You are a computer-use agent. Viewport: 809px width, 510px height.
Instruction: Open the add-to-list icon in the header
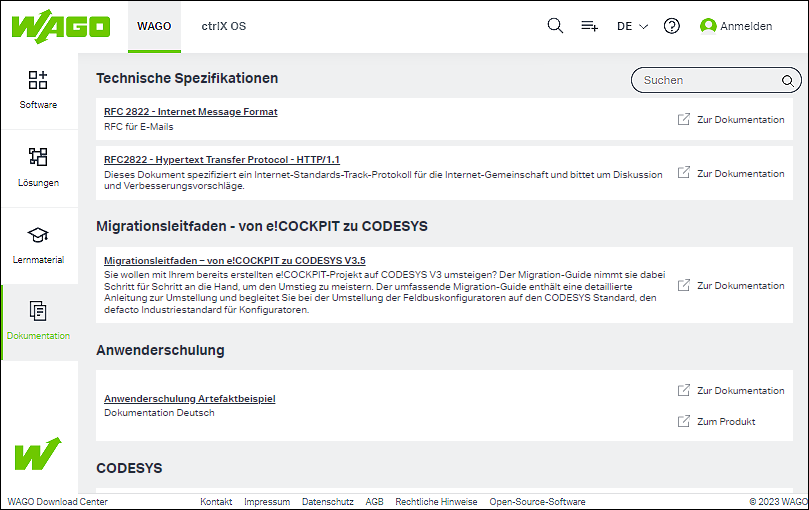589,26
